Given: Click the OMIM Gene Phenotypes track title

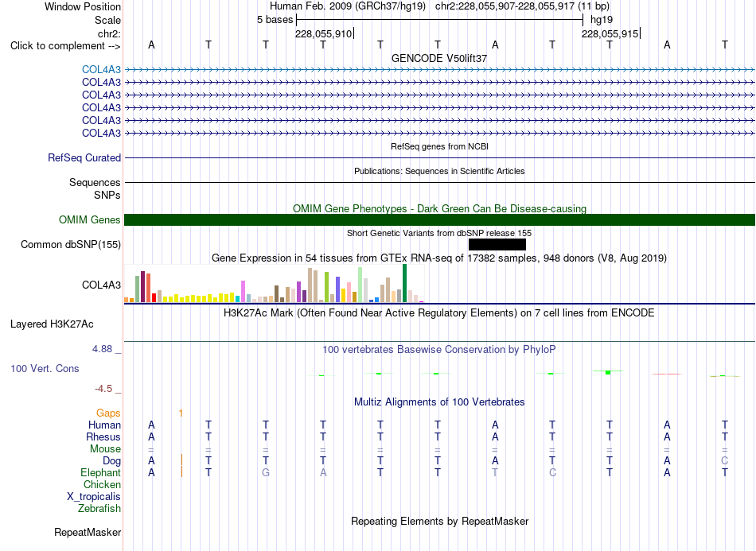Looking at the screenshot, I should pos(439,208).
